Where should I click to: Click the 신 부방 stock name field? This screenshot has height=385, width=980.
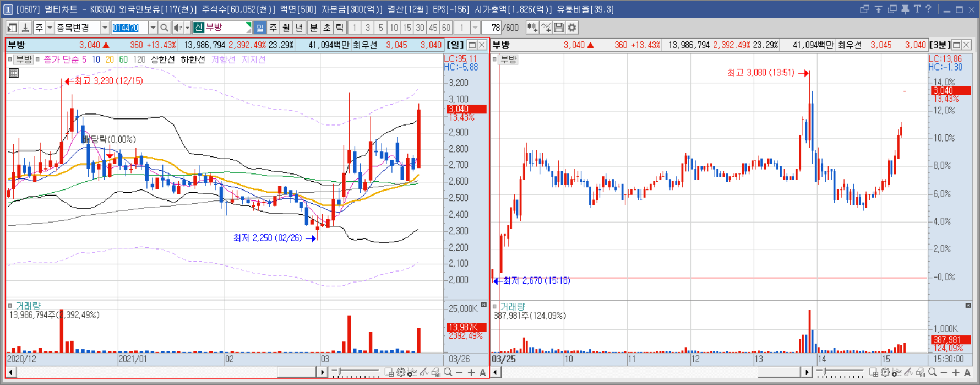[222, 28]
